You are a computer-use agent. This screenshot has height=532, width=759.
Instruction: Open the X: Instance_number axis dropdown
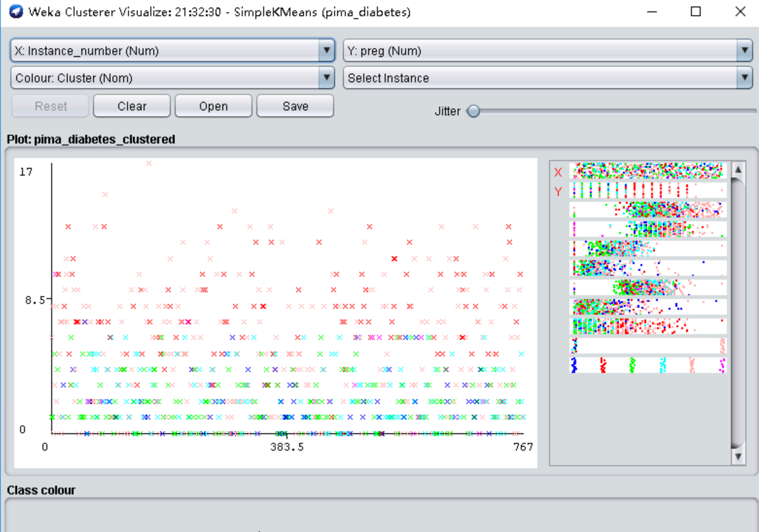coord(172,51)
